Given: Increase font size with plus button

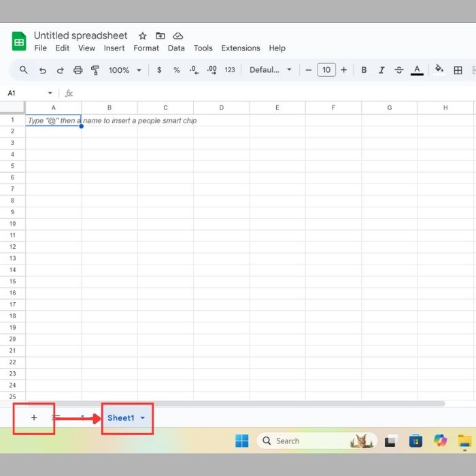Looking at the screenshot, I should (x=343, y=70).
